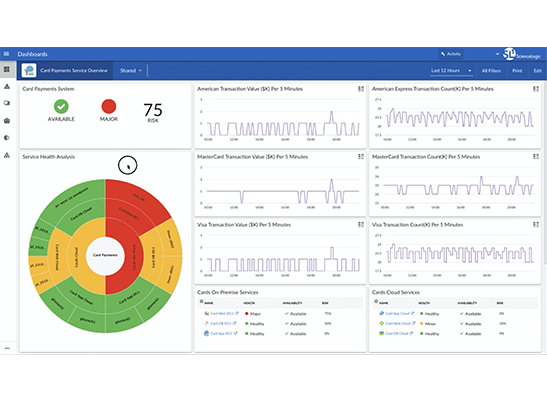Open table settings gear in Cloud Services

click(x=376, y=302)
